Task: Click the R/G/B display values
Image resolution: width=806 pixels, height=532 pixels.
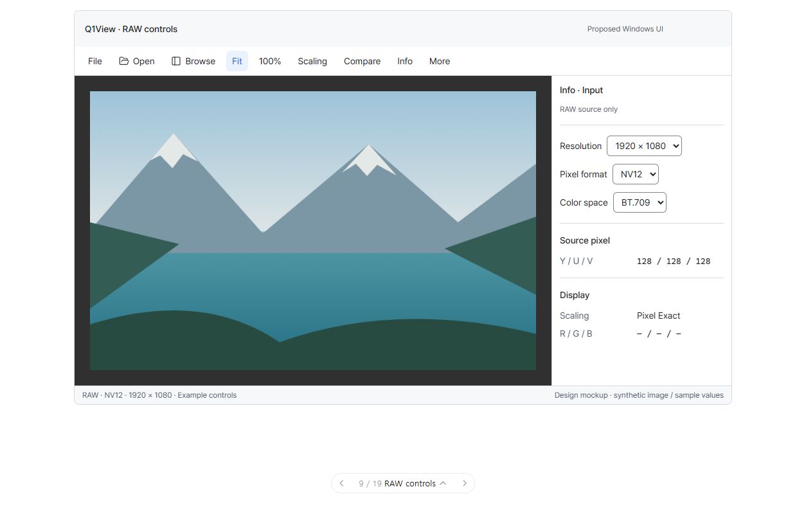Action: point(659,333)
